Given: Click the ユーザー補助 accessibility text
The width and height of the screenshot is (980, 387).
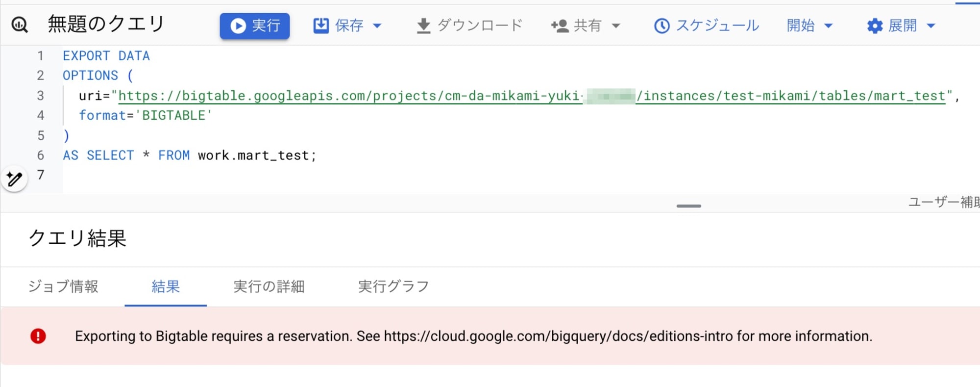Looking at the screenshot, I should [x=944, y=202].
